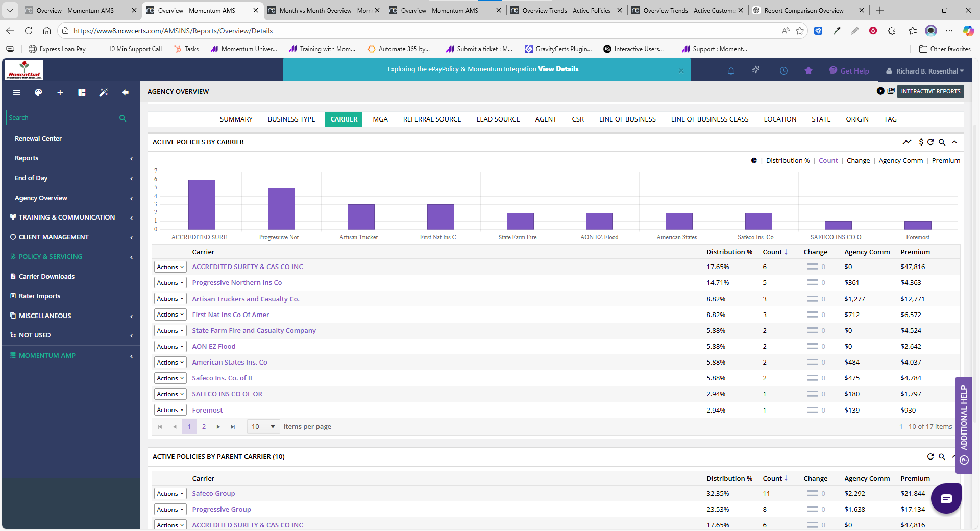Open Actions dropdown for AON EZ Flood

tap(170, 347)
